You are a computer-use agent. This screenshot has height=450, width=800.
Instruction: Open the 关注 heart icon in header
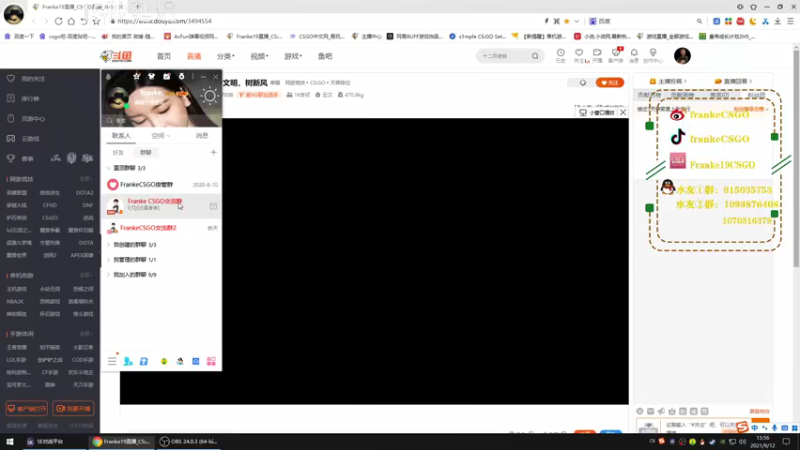579,55
